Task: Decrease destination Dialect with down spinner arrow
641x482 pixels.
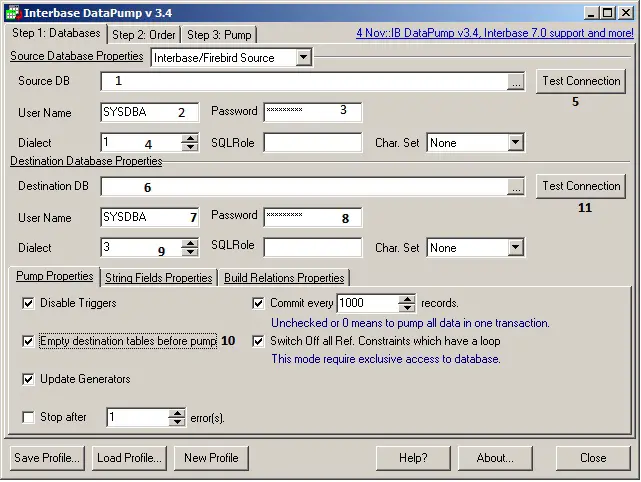Action: pyautogui.click(x=190, y=252)
